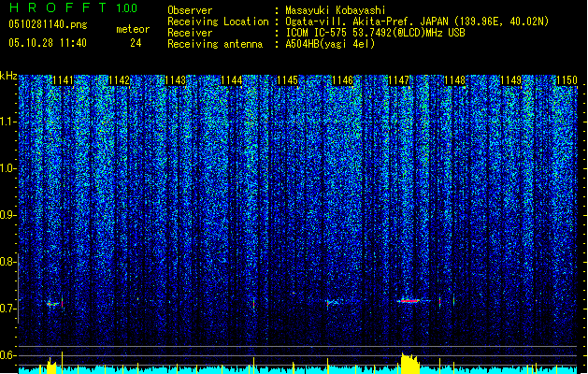Click the 0.6 kHz frequency label

pos(8,355)
